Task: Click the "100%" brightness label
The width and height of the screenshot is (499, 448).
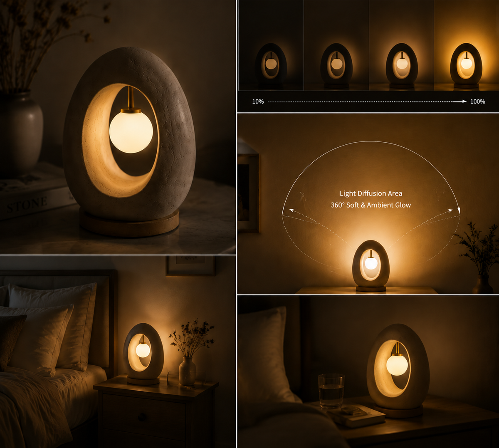Action: pyautogui.click(x=477, y=101)
